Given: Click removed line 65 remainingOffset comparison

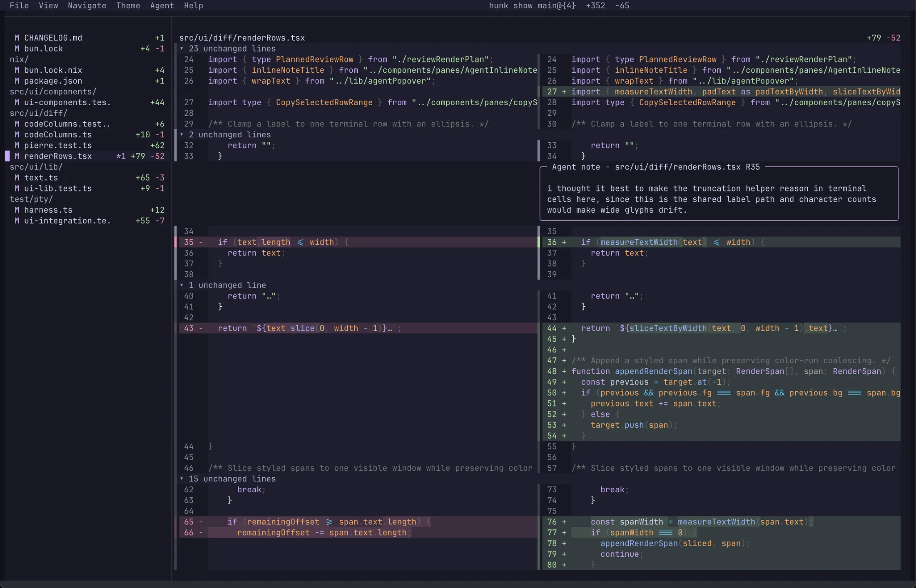Looking at the screenshot, I should pos(358,522).
